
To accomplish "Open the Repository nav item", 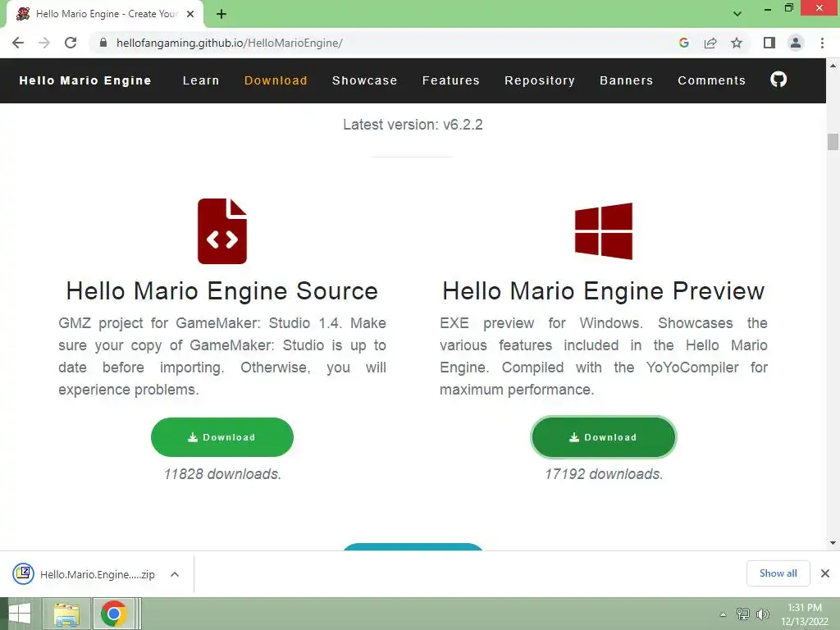I will (540, 80).
